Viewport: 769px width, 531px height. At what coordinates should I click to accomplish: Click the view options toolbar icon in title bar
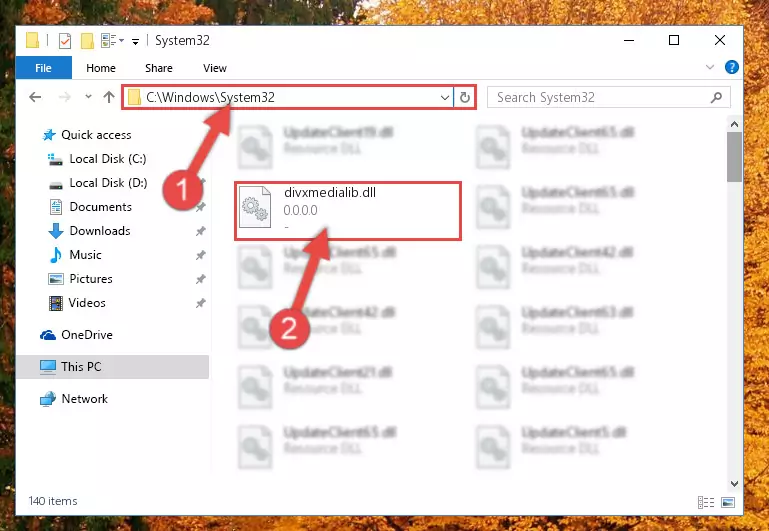click(x=112, y=41)
